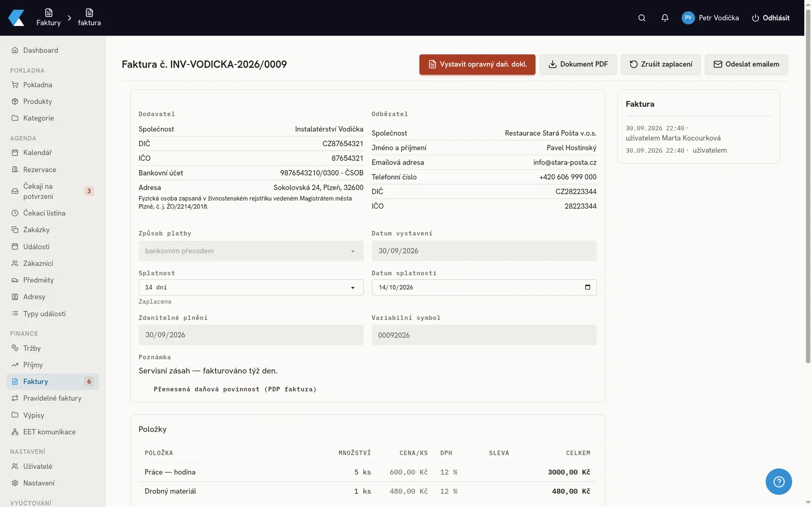Open Zakázky in the sidebar
This screenshot has width=812, height=507.
click(x=52, y=230)
